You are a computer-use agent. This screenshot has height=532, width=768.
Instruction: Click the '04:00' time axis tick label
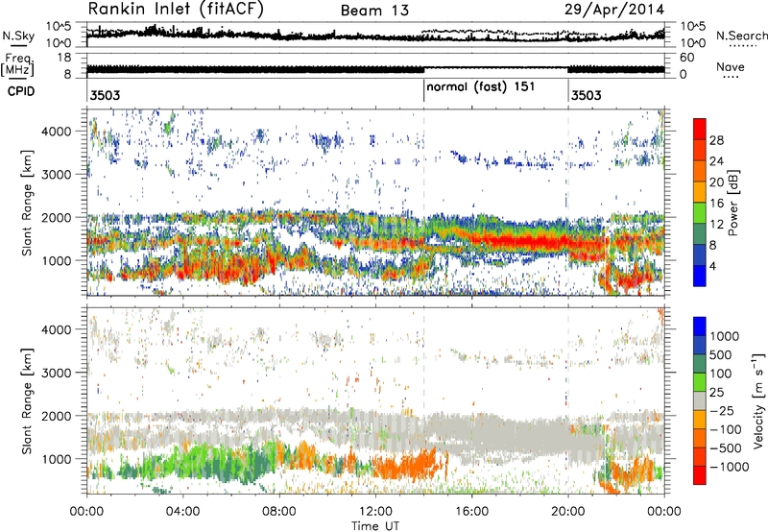pyautogui.click(x=182, y=512)
